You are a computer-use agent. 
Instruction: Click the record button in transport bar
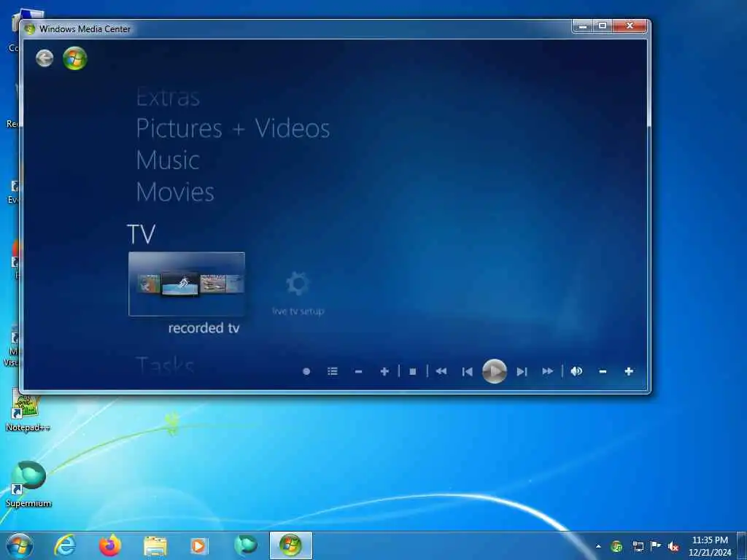coord(306,371)
